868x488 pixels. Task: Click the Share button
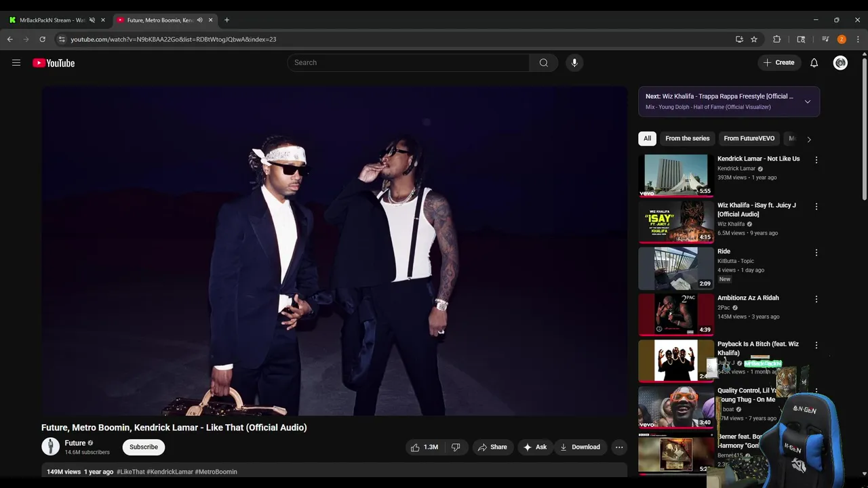coord(492,447)
